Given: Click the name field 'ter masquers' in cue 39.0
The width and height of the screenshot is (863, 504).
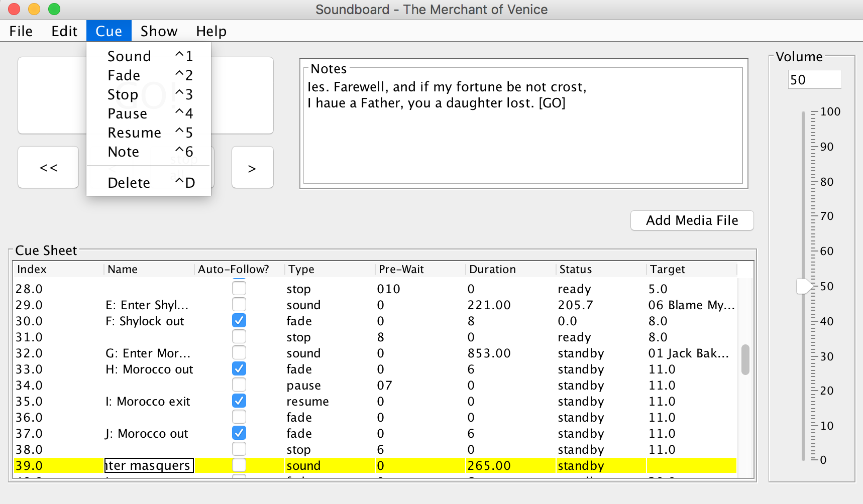Looking at the screenshot, I should pos(149,465).
